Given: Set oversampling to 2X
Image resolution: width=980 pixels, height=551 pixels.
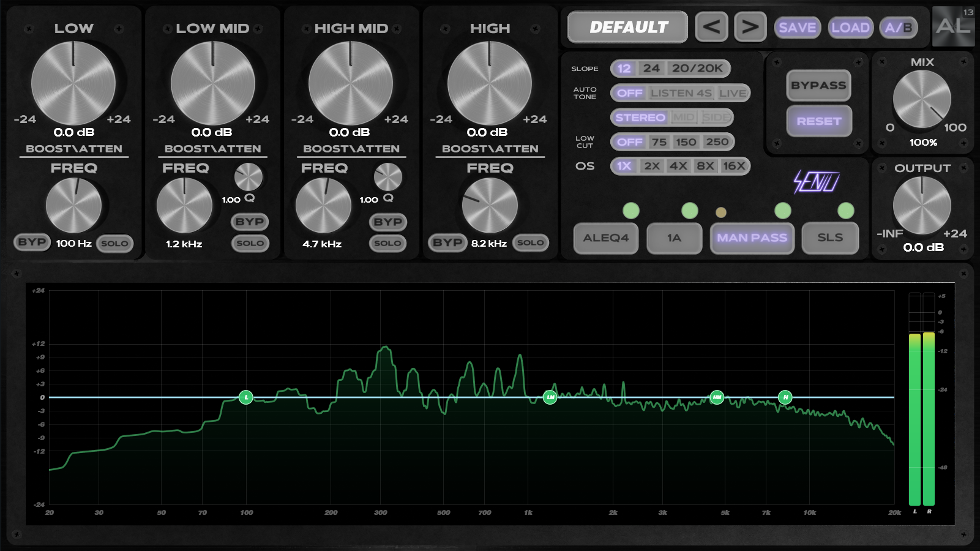Looking at the screenshot, I should point(652,166).
